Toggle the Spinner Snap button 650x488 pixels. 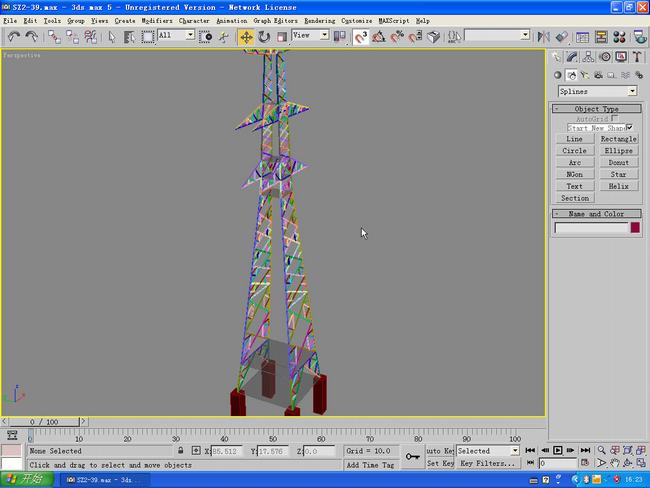click(x=415, y=37)
